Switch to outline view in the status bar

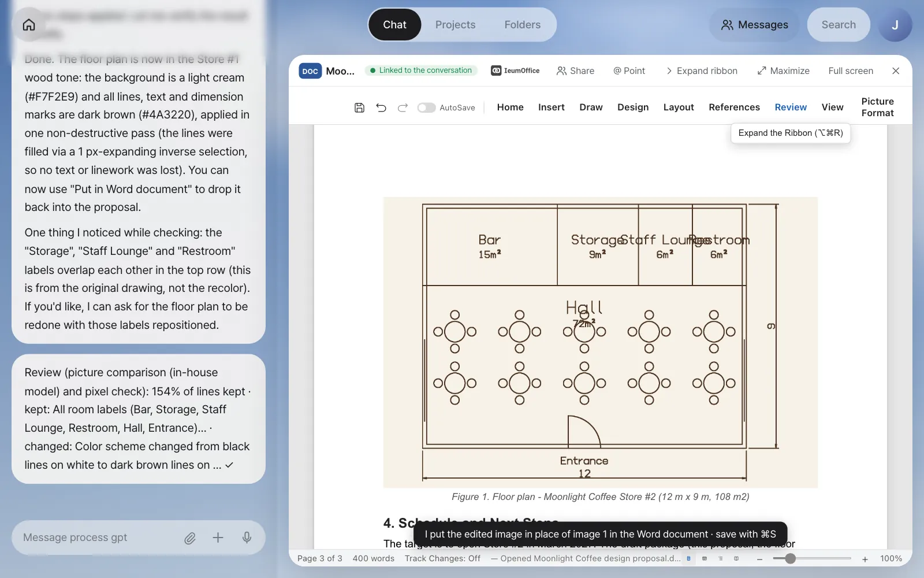coord(720,558)
